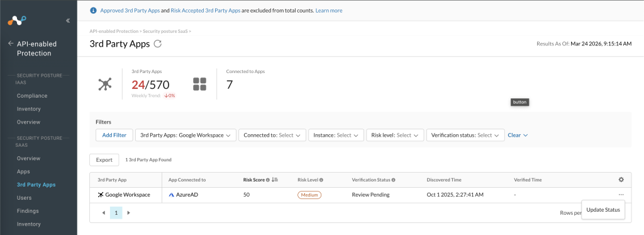Screen dimensions: 644x235
Task: Open table column settings gear
Action: (621, 180)
